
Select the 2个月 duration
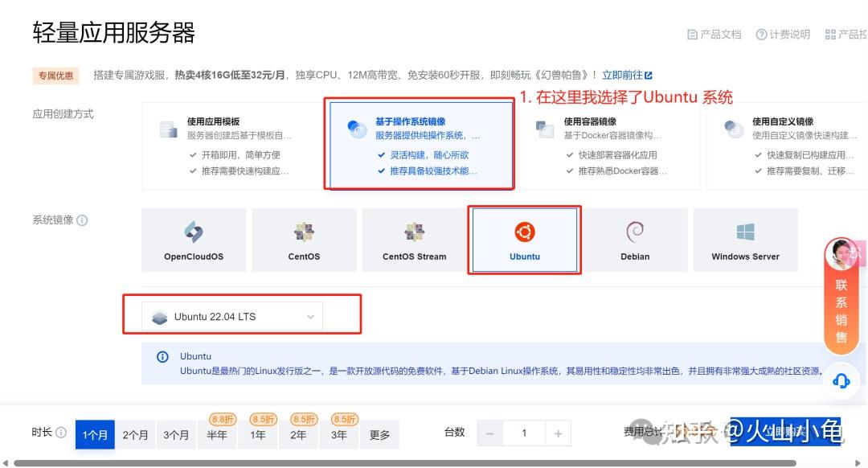tap(135, 434)
